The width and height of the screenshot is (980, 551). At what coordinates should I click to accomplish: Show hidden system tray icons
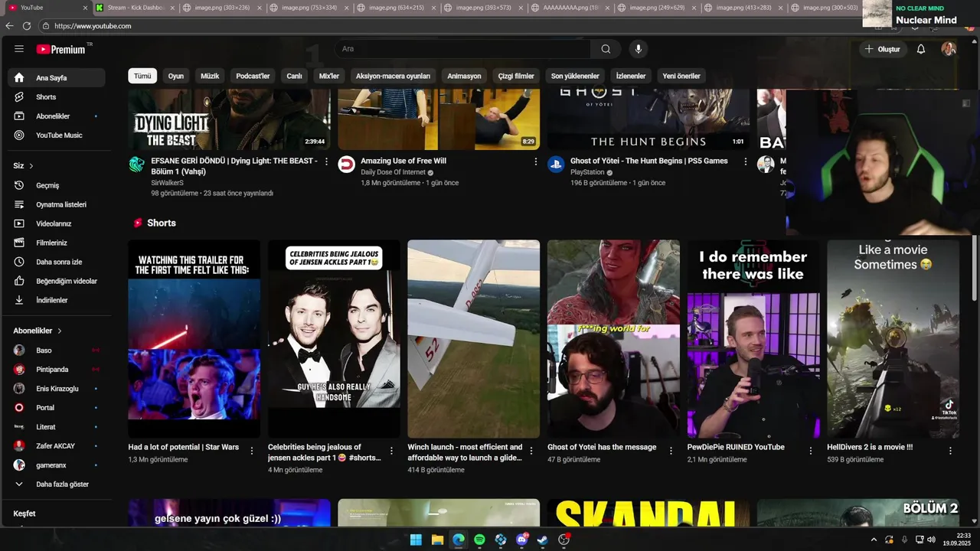pos(874,540)
